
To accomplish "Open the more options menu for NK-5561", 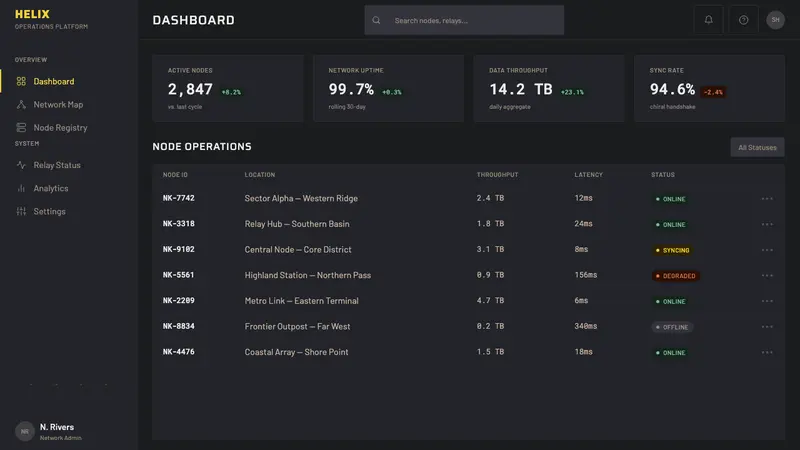I will tap(767, 276).
